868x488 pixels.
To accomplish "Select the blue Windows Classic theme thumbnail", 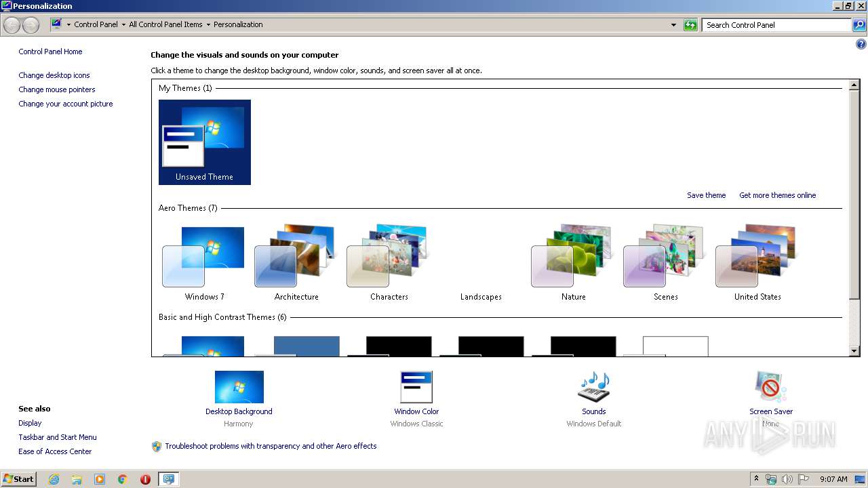I will click(297, 346).
